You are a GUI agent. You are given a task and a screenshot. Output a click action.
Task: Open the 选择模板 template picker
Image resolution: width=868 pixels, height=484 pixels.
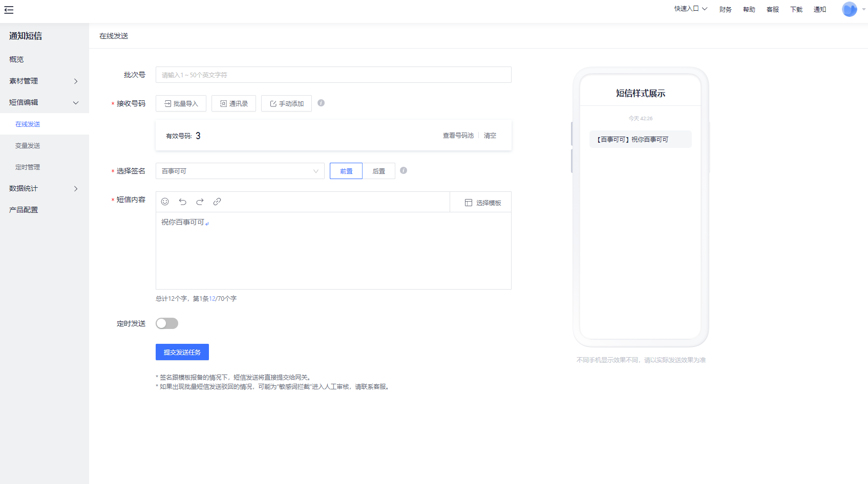tap(483, 203)
